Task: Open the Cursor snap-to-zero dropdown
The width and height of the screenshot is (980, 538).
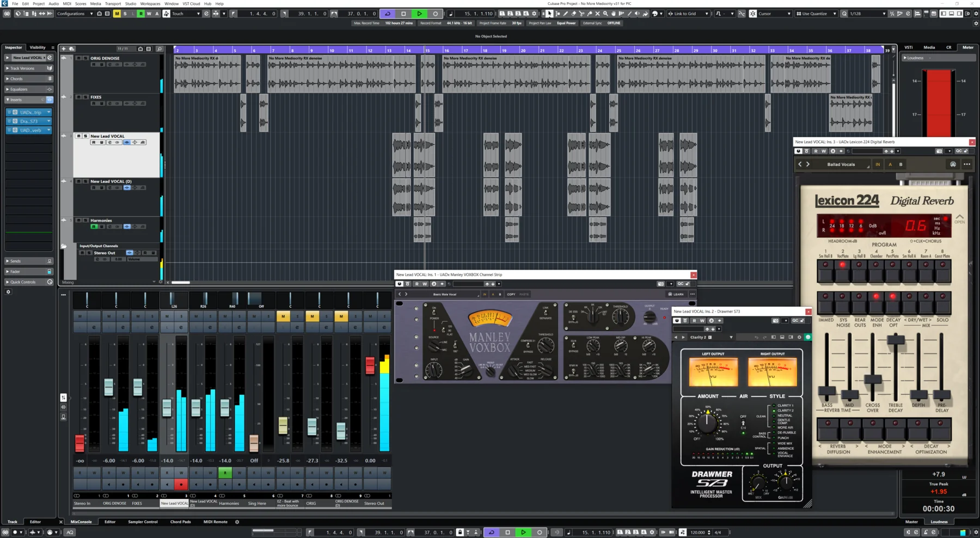Action: coord(775,14)
